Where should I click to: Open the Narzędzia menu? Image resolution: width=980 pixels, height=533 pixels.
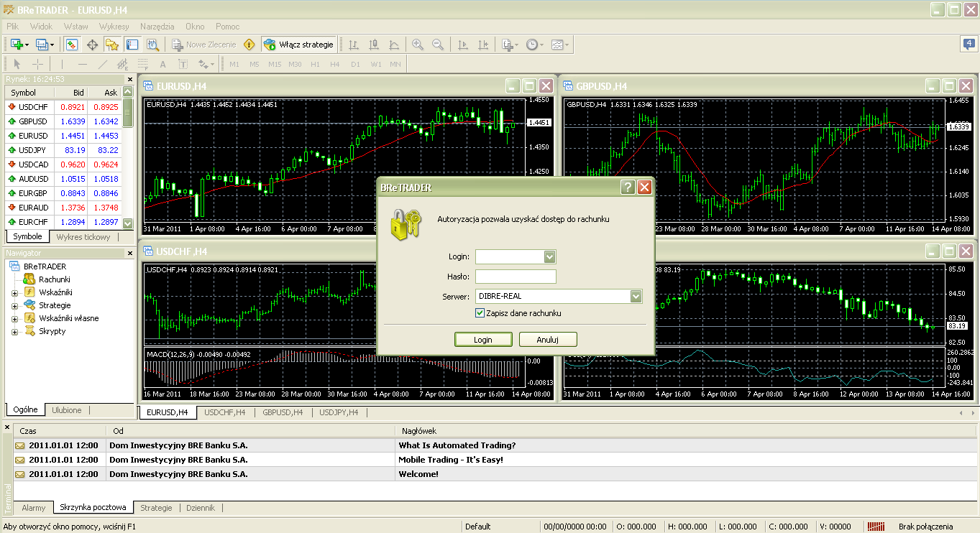[x=157, y=26]
